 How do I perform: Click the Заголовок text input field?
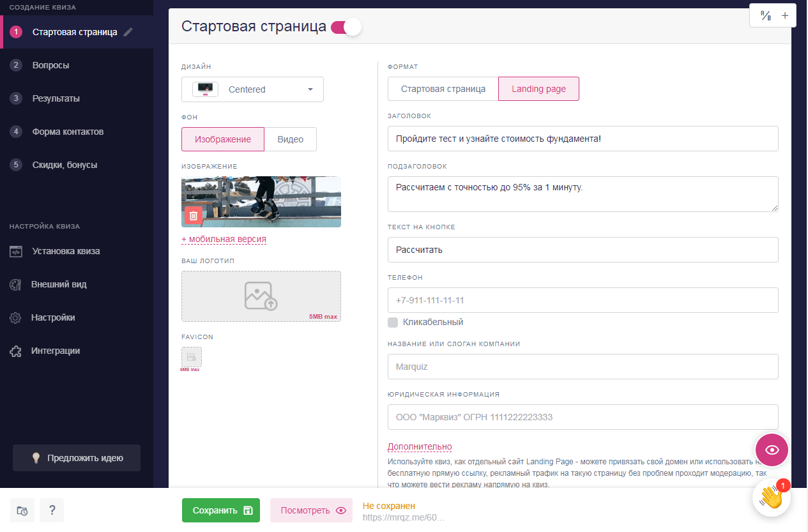pos(583,139)
